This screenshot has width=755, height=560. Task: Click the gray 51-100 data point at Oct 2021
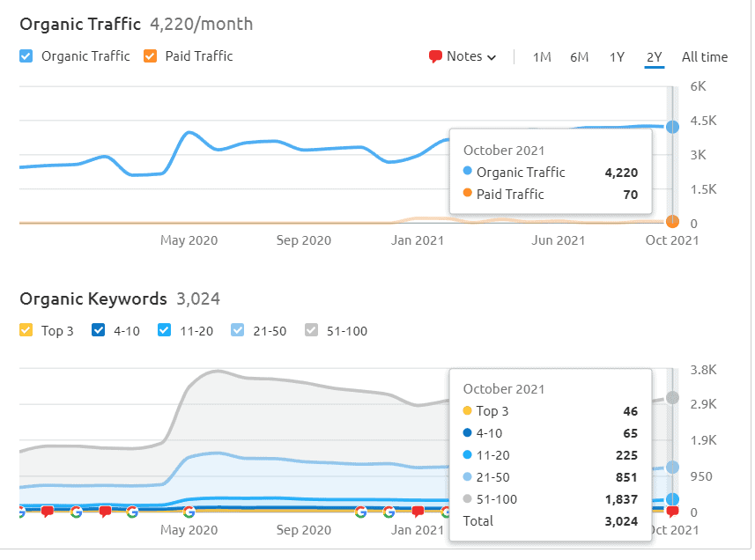click(x=672, y=398)
